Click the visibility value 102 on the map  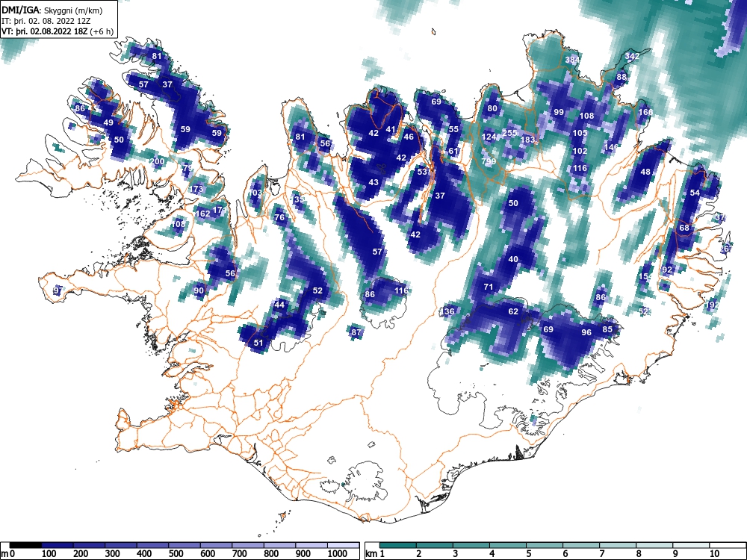(580, 151)
